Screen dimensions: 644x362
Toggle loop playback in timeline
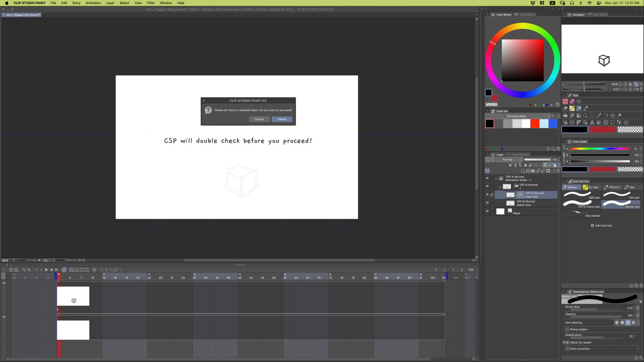(64, 270)
